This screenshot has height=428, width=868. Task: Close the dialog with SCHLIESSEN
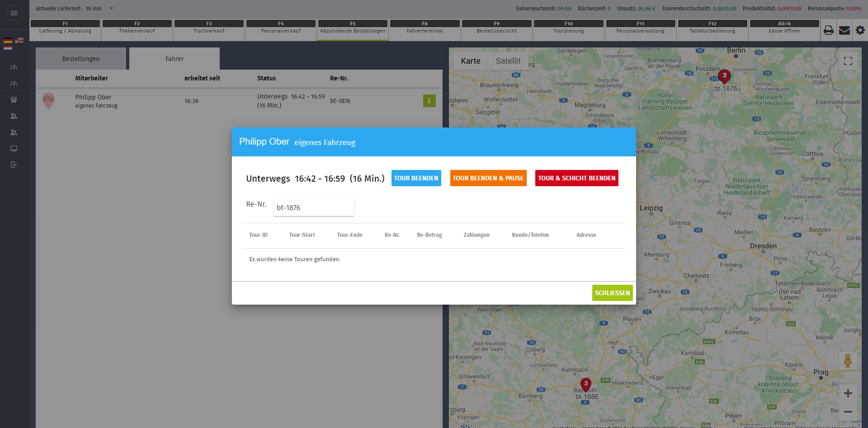point(612,293)
